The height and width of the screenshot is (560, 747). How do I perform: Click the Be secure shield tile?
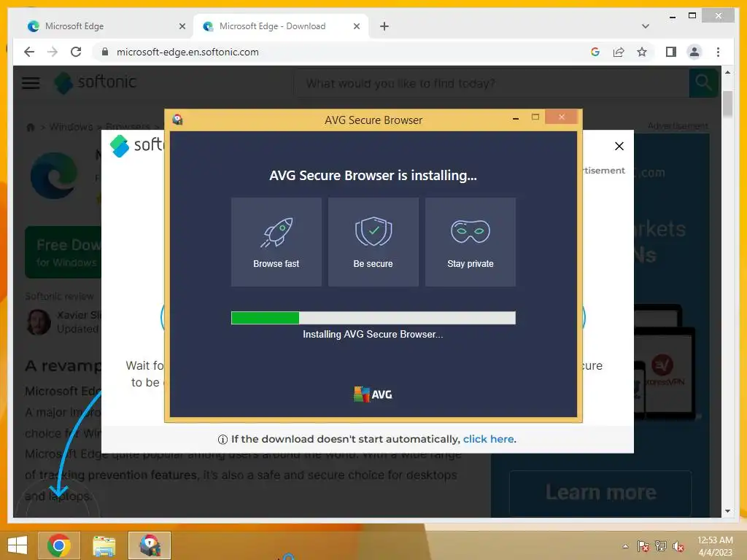click(x=373, y=242)
